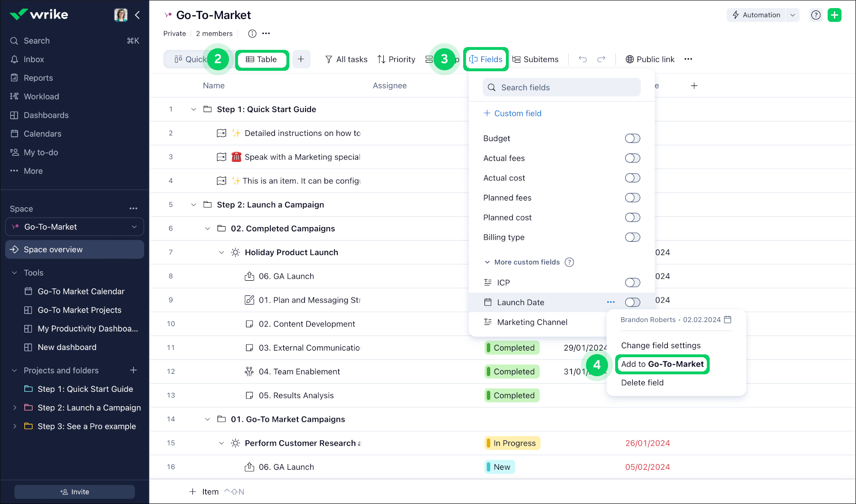
Task: Toggle the Billing type field
Action: 632,237
